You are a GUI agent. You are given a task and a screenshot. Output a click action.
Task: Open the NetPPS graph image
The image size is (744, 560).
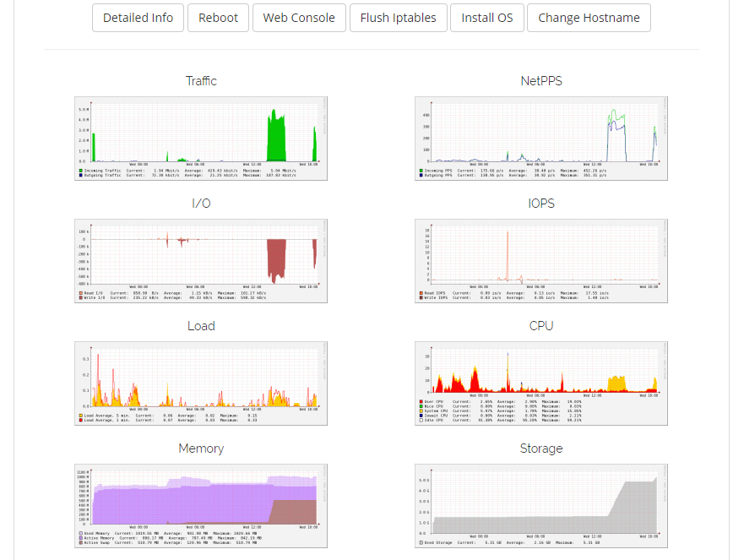point(541,138)
